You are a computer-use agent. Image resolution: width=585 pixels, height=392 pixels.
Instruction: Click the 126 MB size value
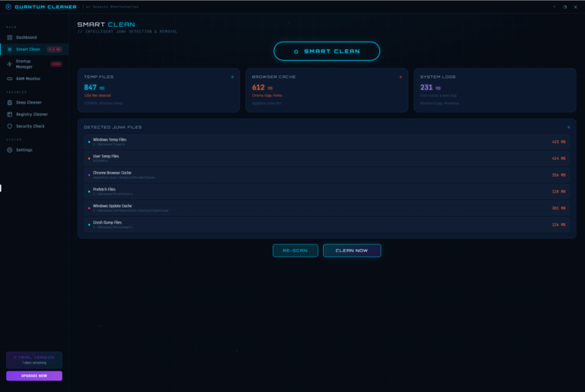558,225
